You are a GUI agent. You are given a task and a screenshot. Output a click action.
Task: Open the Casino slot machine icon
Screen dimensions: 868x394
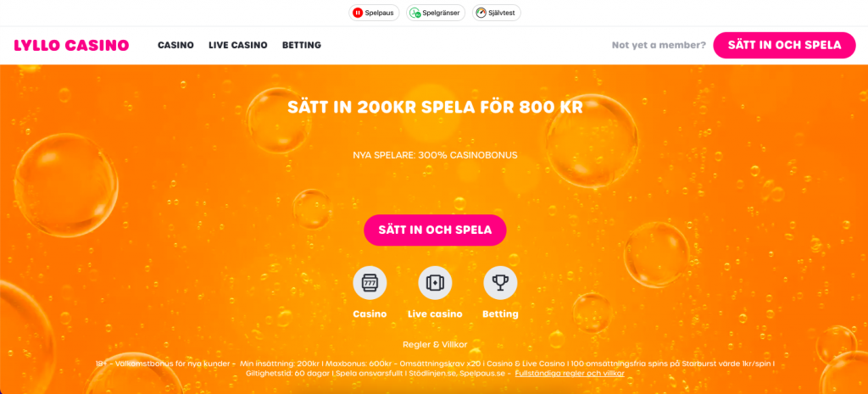[370, 283]
